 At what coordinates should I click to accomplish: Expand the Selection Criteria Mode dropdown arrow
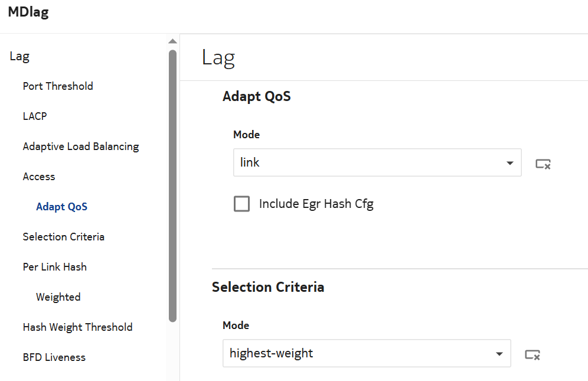[499, 354]
